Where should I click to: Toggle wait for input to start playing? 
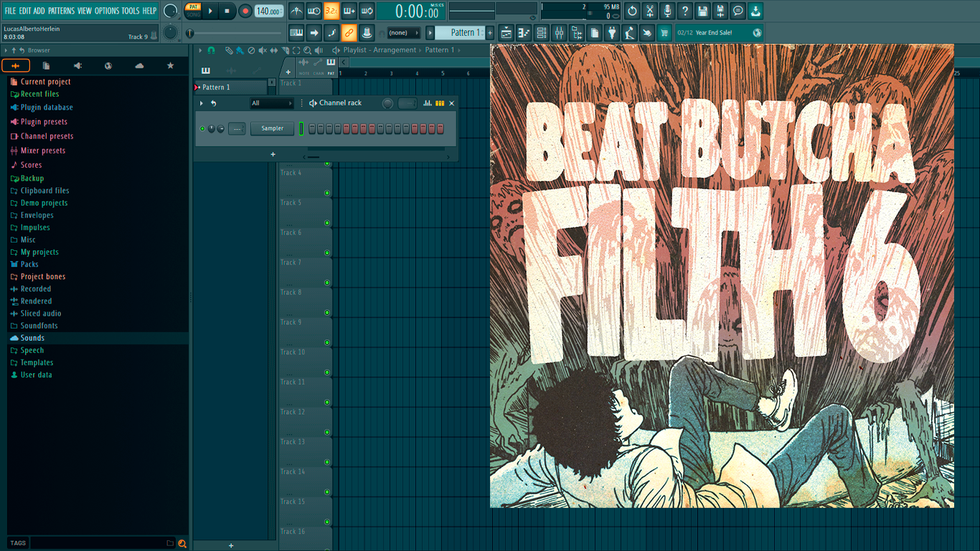[314, 11]
